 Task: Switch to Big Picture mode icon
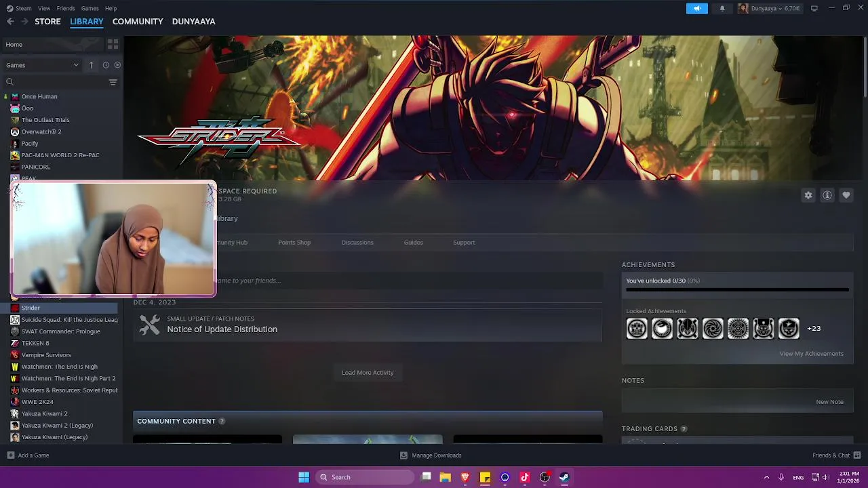(x=814, y=8)
